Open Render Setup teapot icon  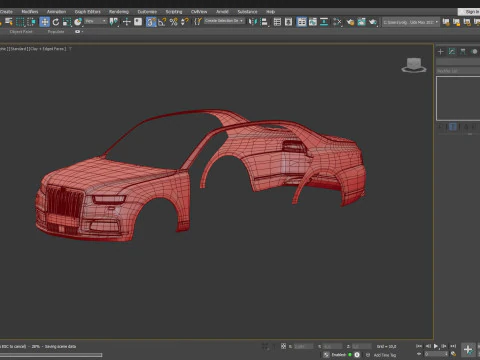(350, 22)
